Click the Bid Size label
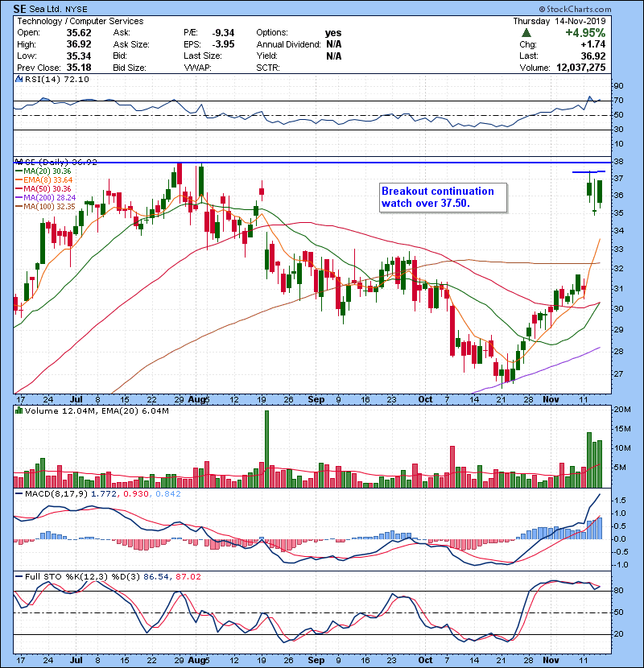 (x=130, y=68)
